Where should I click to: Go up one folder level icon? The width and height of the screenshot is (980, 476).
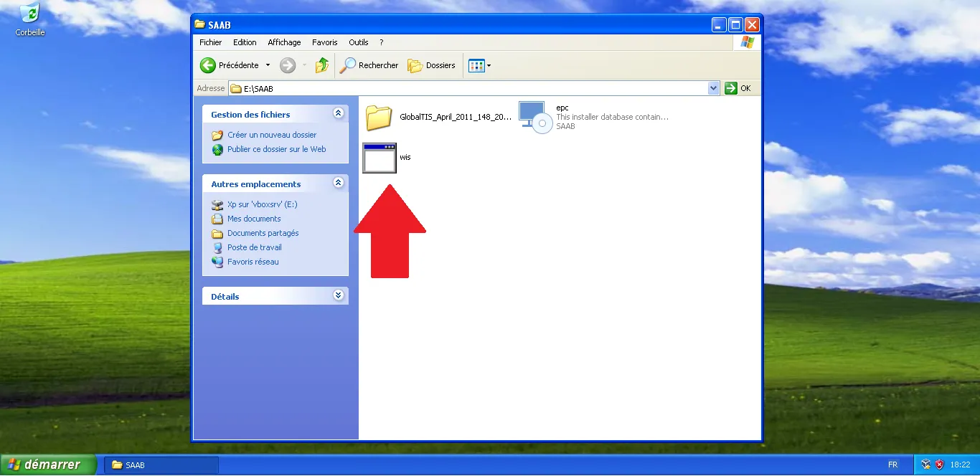pos(322,65)
